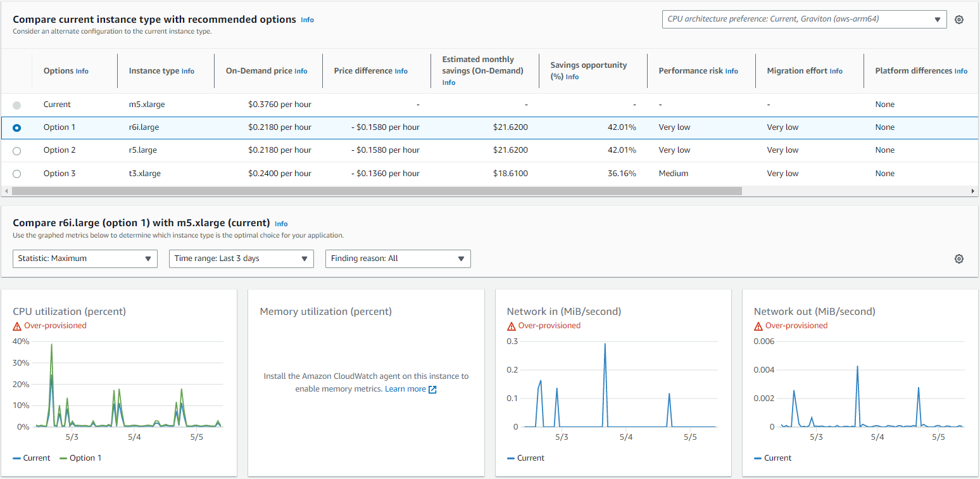Click the green Option 1 legend swatch

[x=62, y=457]
